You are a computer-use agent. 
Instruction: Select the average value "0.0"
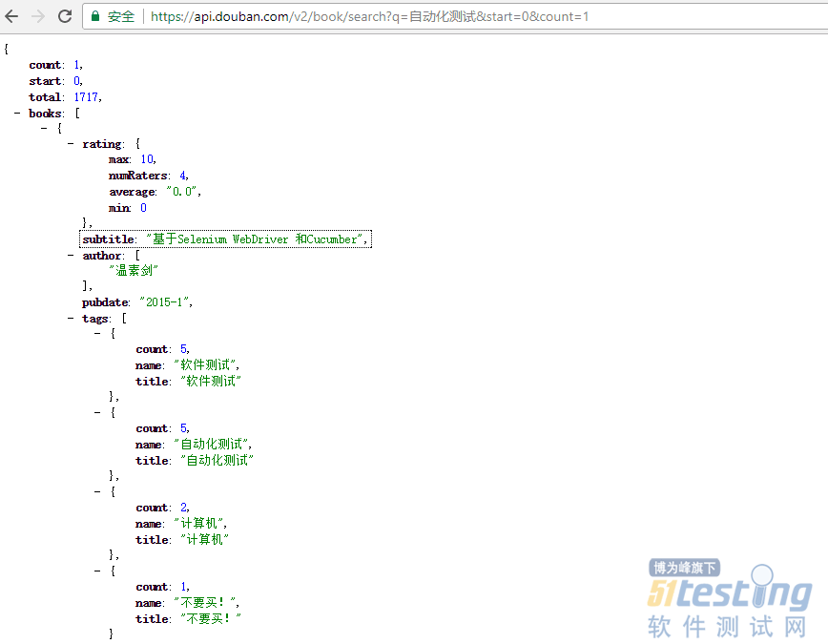pos(182,192)
